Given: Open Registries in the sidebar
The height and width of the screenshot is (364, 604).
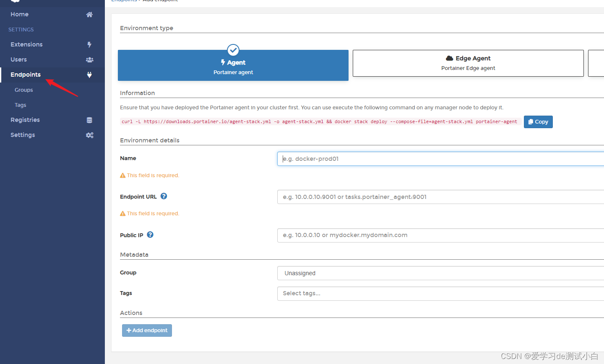Looking at the screenshot, I should click(52, 120).
